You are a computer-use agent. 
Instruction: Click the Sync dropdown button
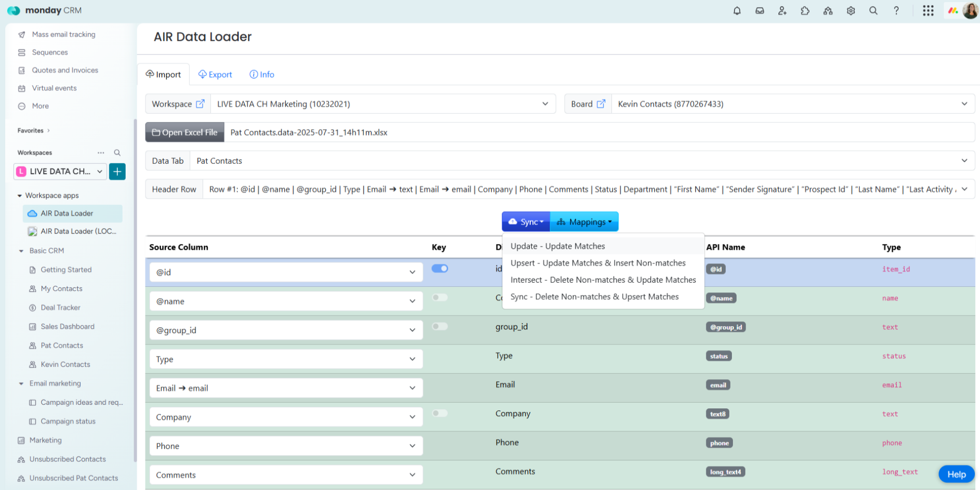coord(526,222)
